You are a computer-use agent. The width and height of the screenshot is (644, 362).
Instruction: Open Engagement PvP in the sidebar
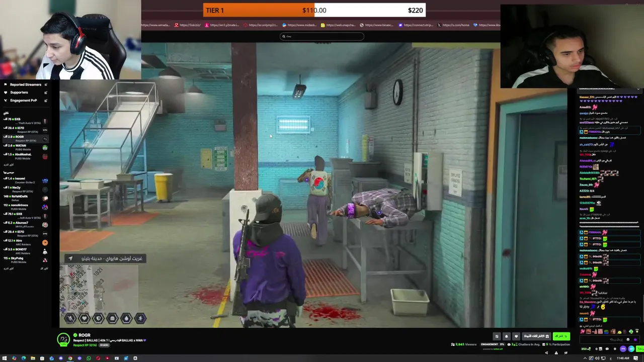click(x=23, y=101)
